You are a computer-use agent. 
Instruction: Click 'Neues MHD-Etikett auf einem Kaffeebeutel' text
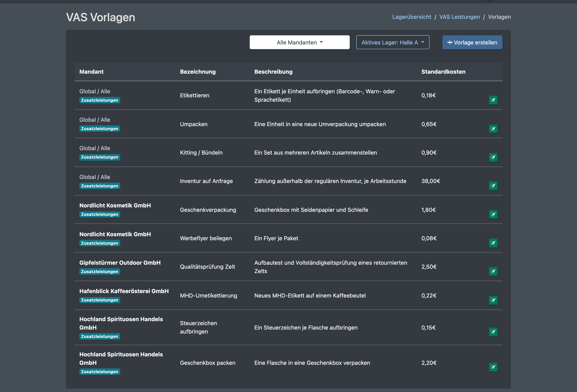tap(310, 296)
